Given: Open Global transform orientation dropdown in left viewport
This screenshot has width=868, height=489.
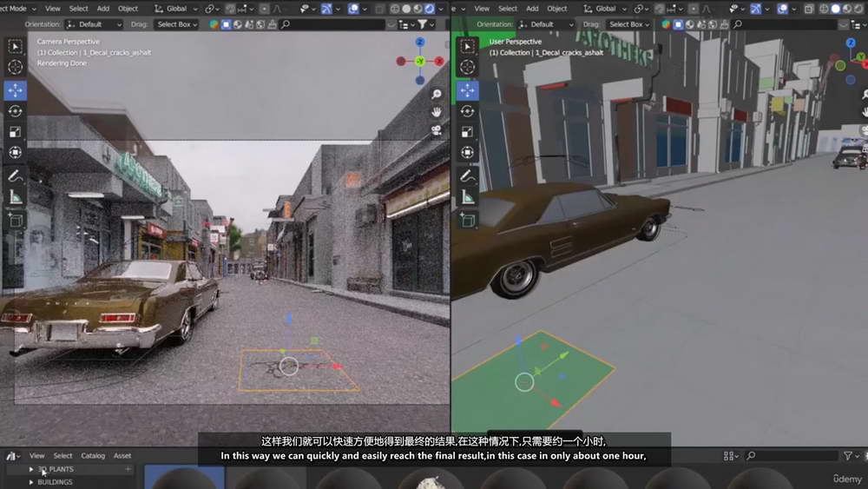Looking at the screenshot, I should pos(176,9).
